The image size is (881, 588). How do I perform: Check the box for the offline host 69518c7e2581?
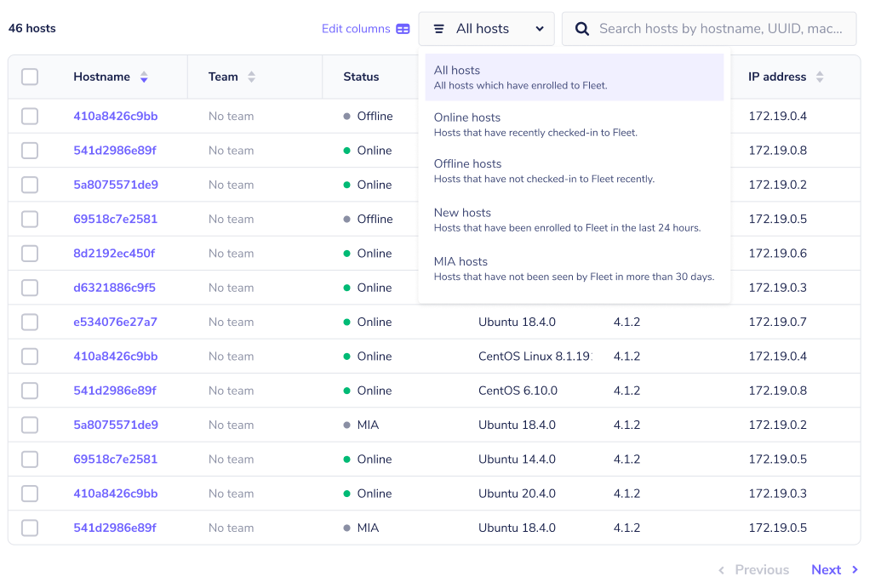30,219
